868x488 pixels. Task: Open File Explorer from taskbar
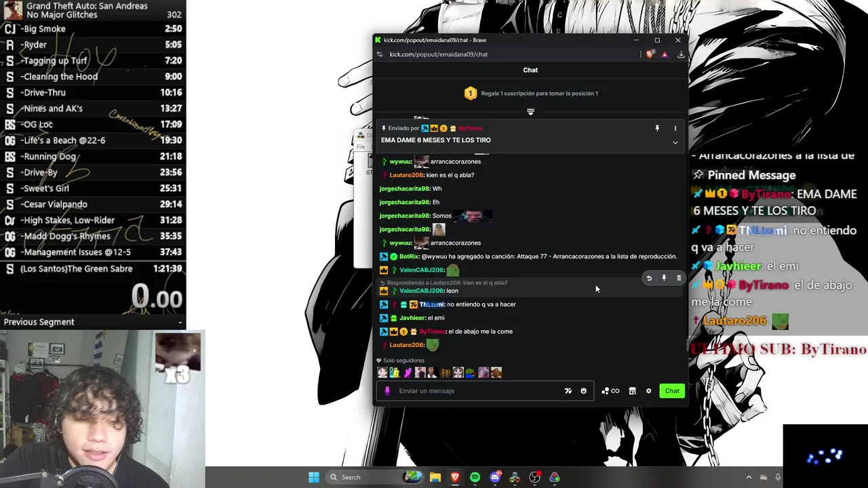[x=435, y=477]
